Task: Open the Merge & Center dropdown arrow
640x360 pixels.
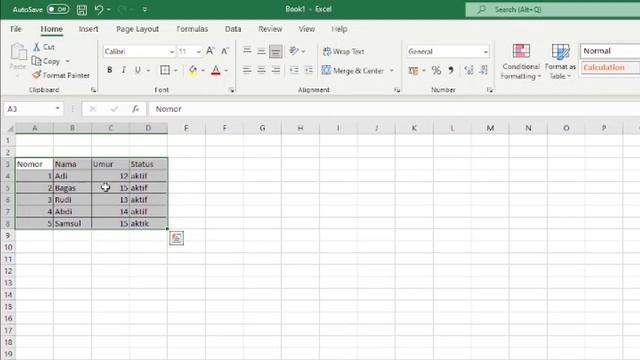Action: 391,71
